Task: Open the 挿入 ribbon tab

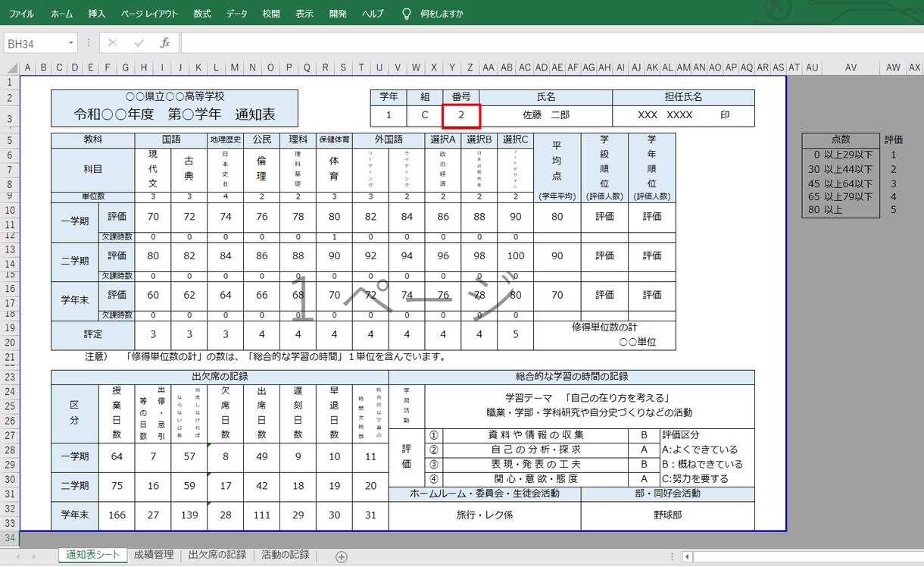Action: (x=97, y=14)
